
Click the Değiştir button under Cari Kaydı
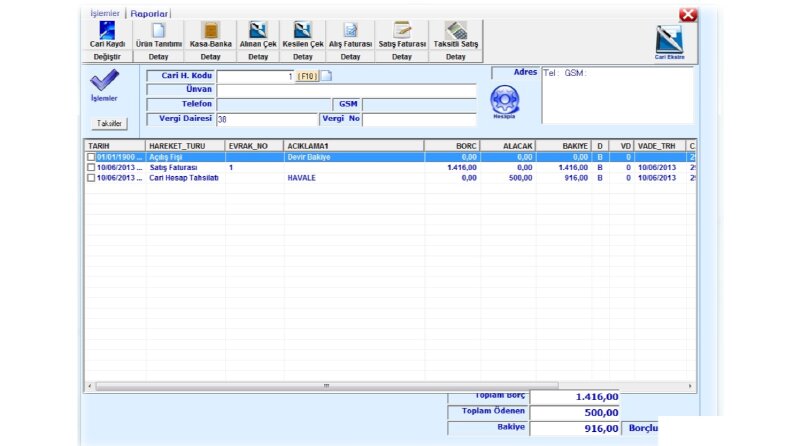pos(107,57)
